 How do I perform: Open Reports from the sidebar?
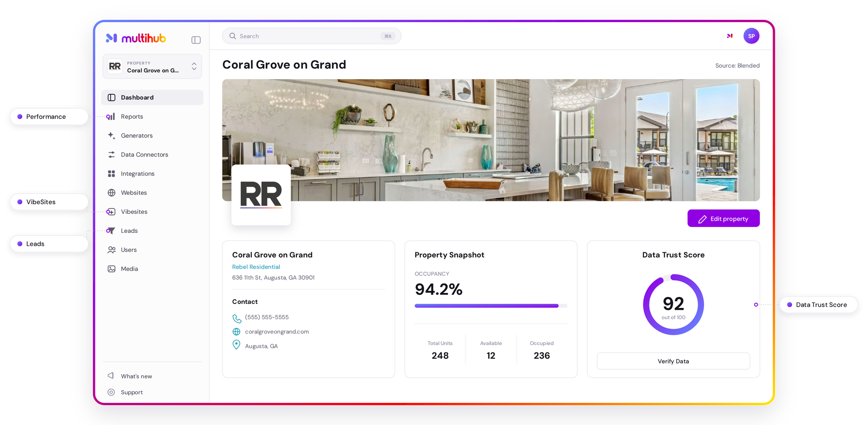(x=152, y=117)
